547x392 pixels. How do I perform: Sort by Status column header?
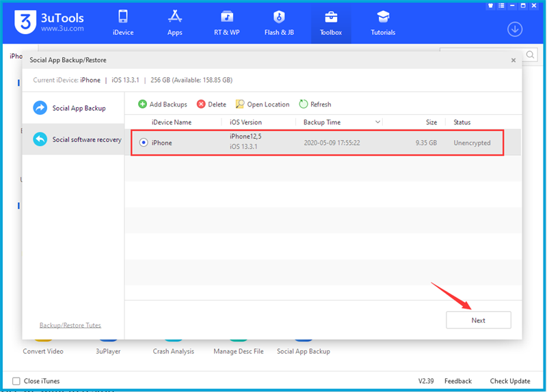click(462, 122)
